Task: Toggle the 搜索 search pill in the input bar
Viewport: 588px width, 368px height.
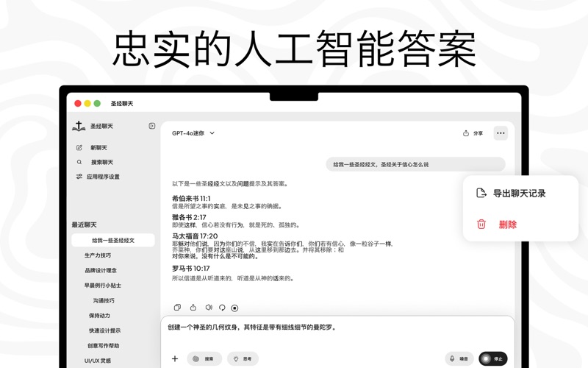Action: pos(204,358)
